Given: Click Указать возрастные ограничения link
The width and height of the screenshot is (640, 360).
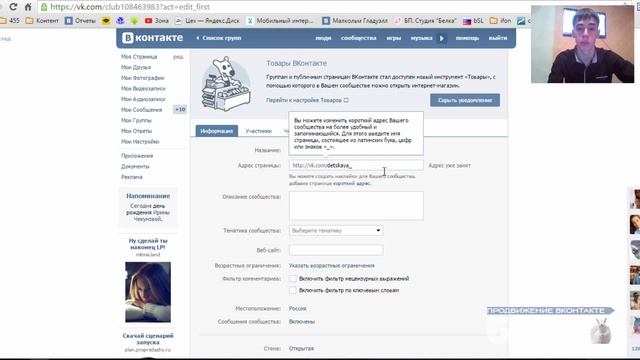Looking at the screenshot, I should click(x=331, y=266).
